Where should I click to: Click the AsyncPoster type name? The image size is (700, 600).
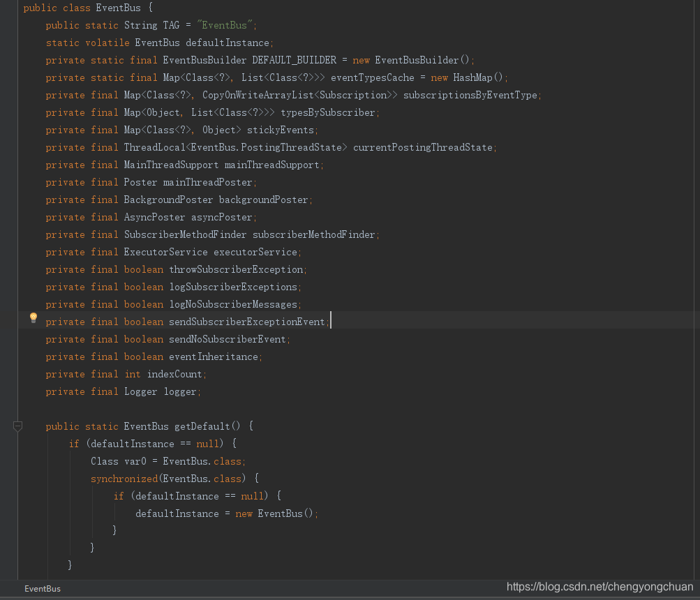point(154,216)
